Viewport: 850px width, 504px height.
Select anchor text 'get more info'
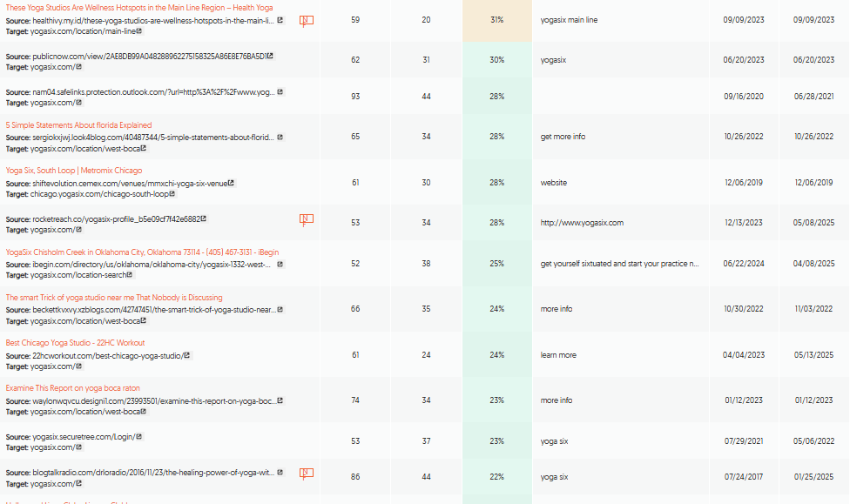tap(563, 137)
